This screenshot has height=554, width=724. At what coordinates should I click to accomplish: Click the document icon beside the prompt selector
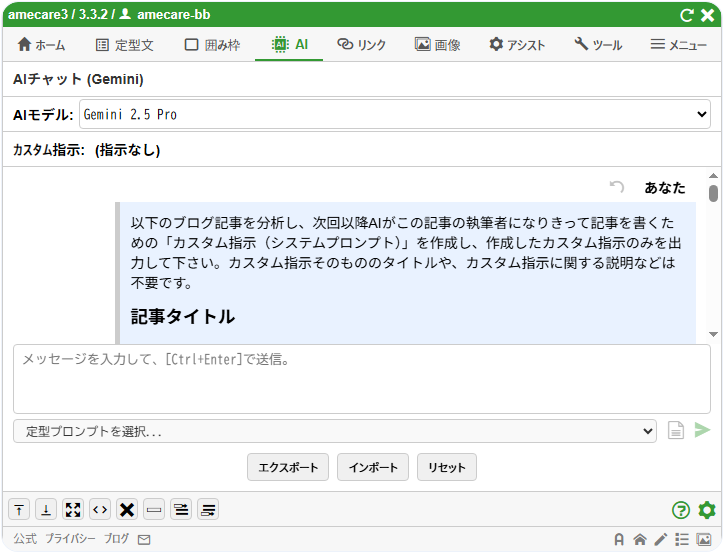point(676,430)
